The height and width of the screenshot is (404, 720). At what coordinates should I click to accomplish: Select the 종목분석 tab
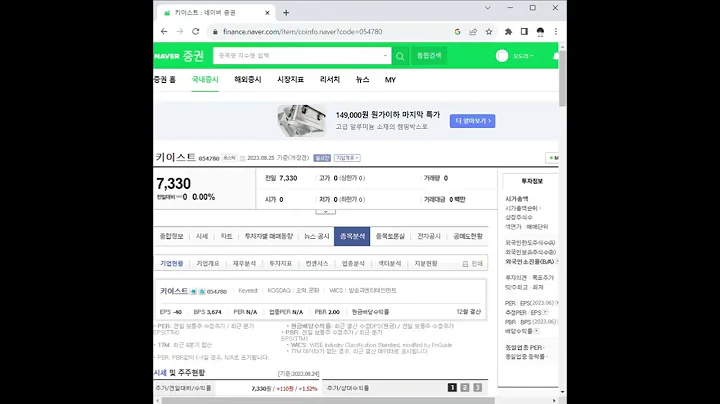[352, 236]
